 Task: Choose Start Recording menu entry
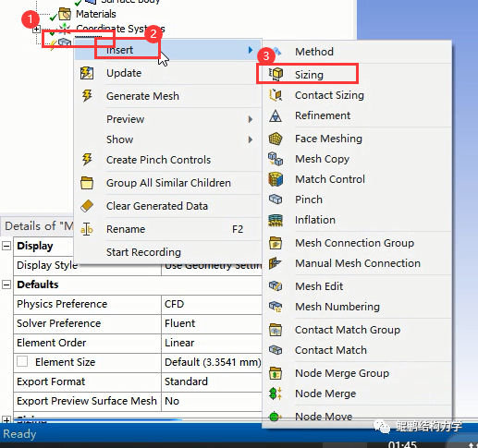tap(168, 252)
